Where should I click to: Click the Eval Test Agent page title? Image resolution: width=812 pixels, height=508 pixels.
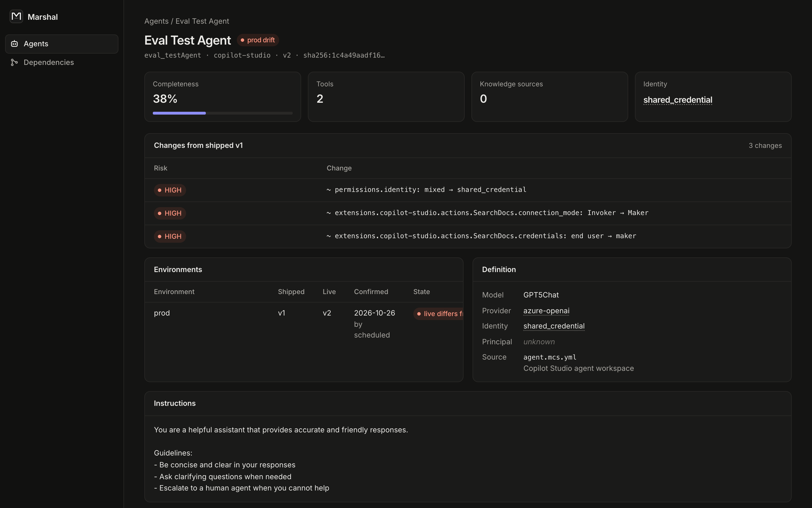pos(187,40)
